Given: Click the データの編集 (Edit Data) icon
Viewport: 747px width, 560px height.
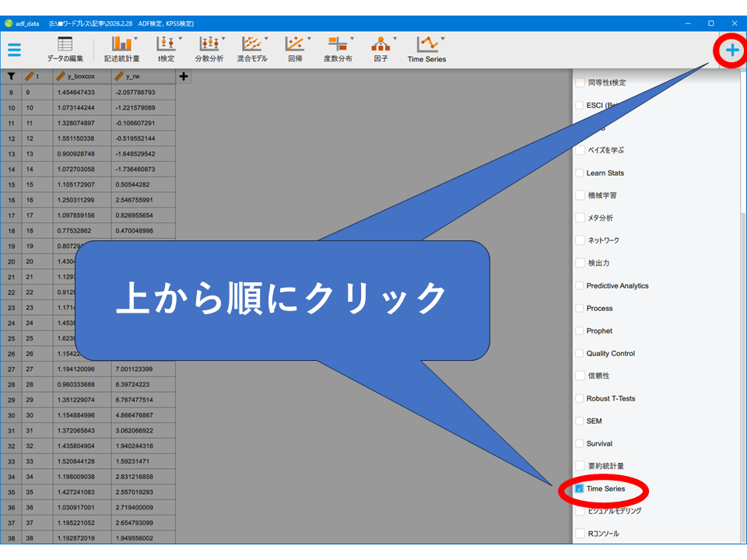Looking at the screenshot, I should (x=65, y=49).
